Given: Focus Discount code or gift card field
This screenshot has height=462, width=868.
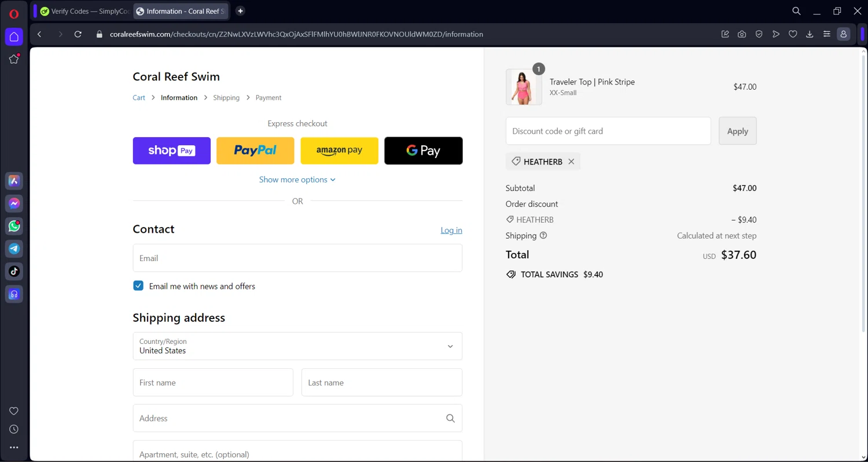Looking at the screenshot, I should pyautogui.click(x=608, y=131).
